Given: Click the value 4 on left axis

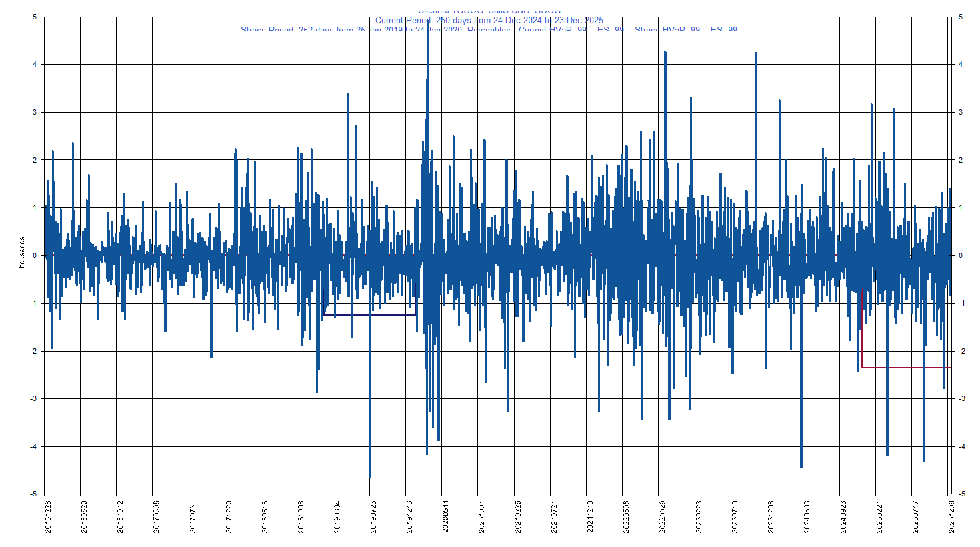Looking at the screenshot, I should click(x=34, y=65).
